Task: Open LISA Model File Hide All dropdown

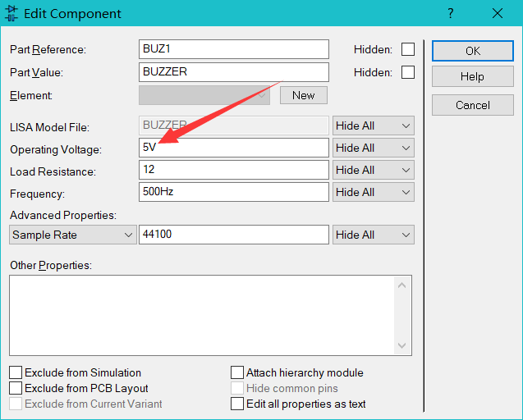Action: 374,126
